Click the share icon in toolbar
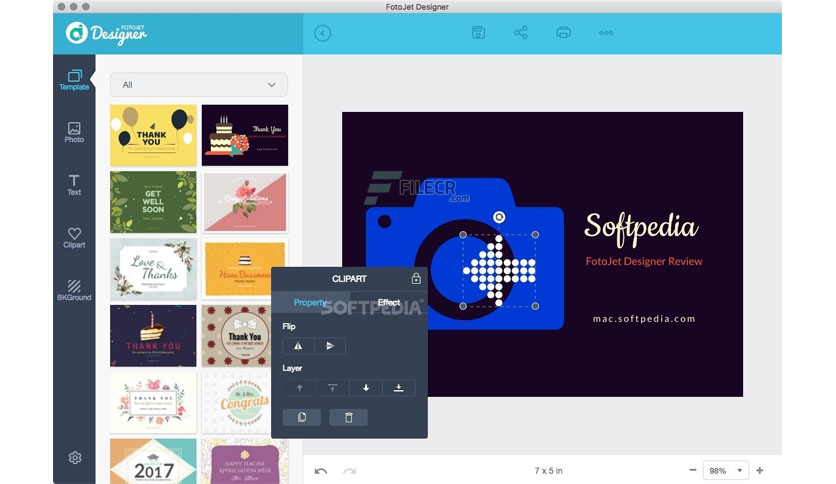Screen dimensions: 836x484 coord(521,33)
